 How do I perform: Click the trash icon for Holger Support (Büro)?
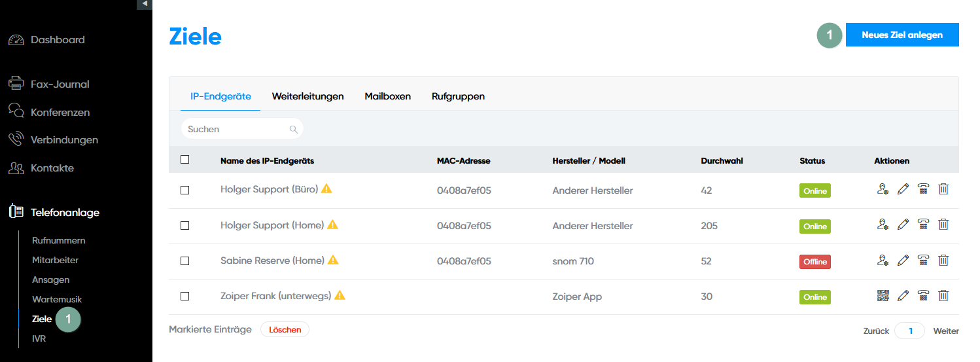[x=943, y=189]
